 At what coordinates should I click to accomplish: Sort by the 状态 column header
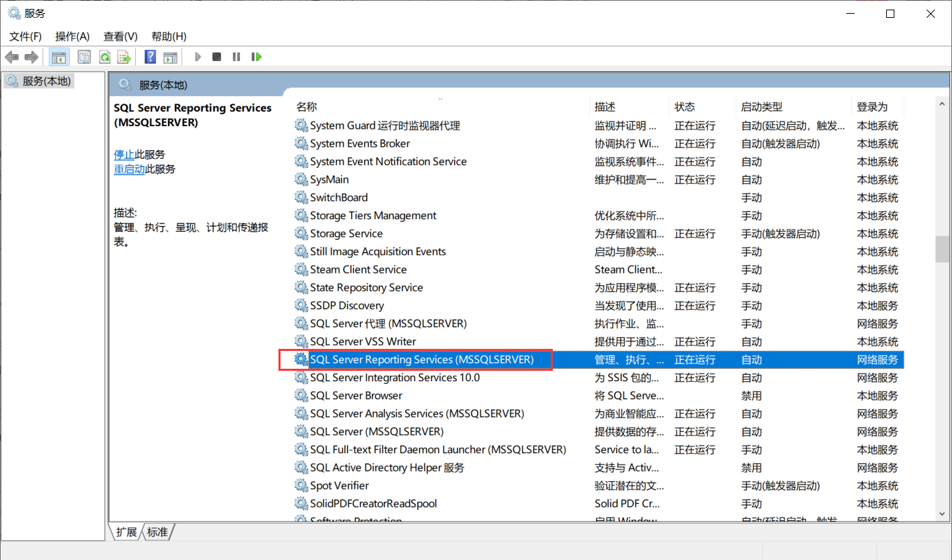coord(685,107)
